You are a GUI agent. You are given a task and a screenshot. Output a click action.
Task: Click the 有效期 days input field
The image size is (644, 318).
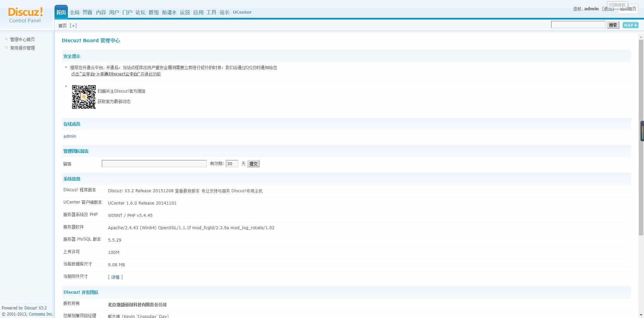point(232,164)
